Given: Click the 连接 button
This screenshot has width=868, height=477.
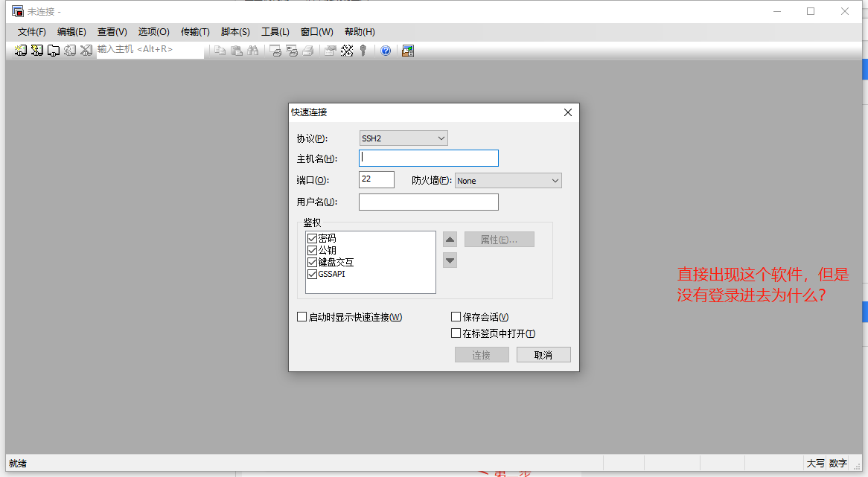Looking at the screenshot, I should (x=482, y=355).
